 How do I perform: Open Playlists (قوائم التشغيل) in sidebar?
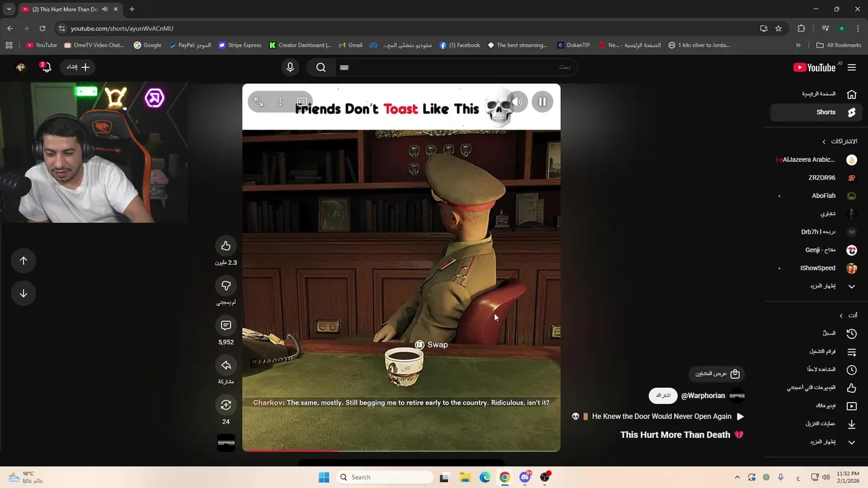coord(816,352)
